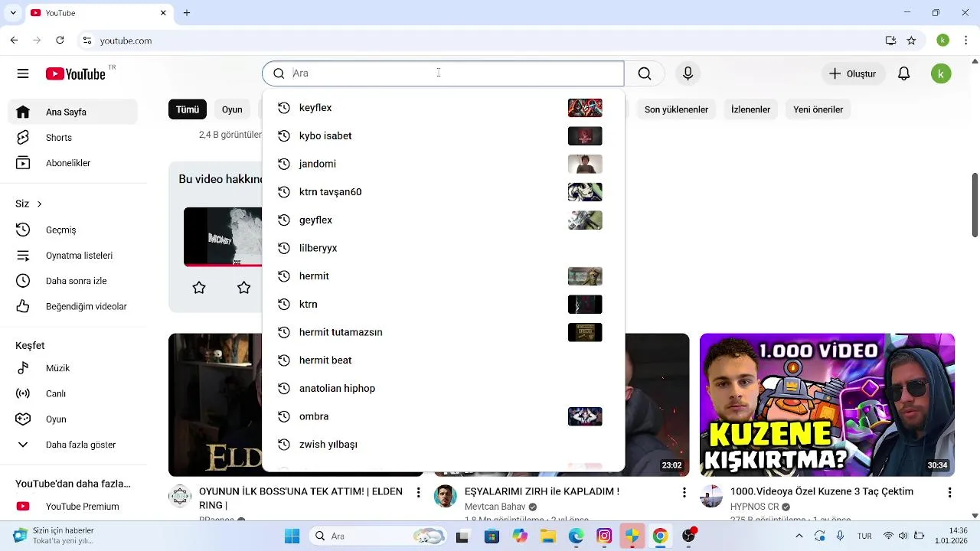Select the Yeni öneriler filter chip

point(818,109)
